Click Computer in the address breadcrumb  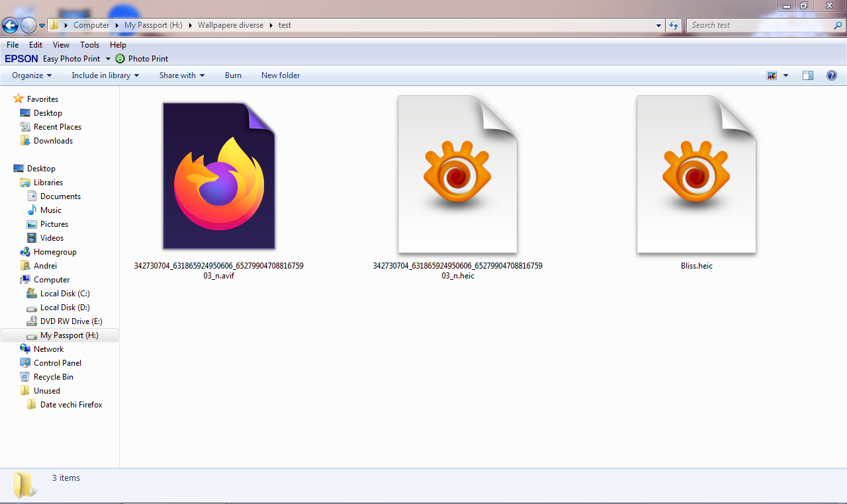click(x=91, y=25)
